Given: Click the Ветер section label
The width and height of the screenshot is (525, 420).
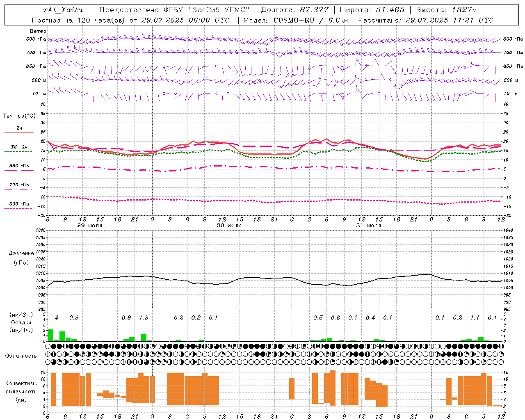Looking at the screenshot, I should click(38, 31).
